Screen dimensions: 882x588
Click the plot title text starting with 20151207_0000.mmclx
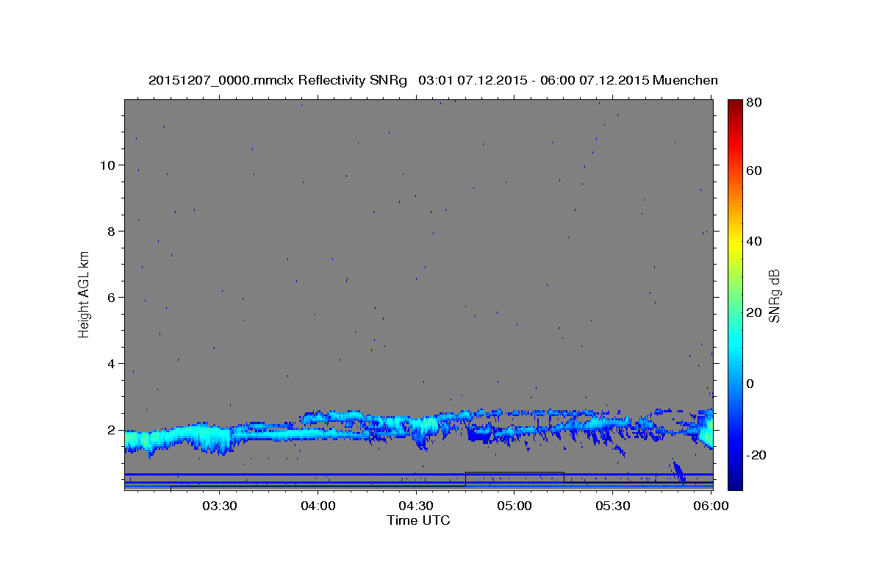[x=433, y=80]
